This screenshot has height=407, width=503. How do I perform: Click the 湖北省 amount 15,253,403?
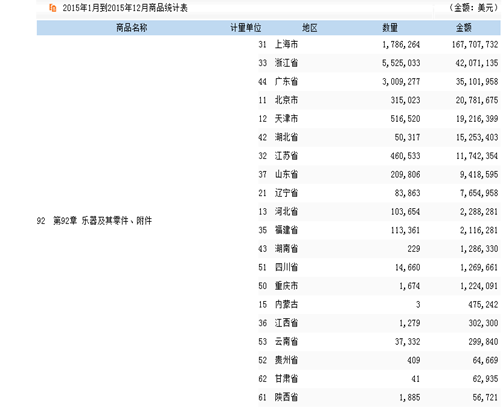point(477,137)
